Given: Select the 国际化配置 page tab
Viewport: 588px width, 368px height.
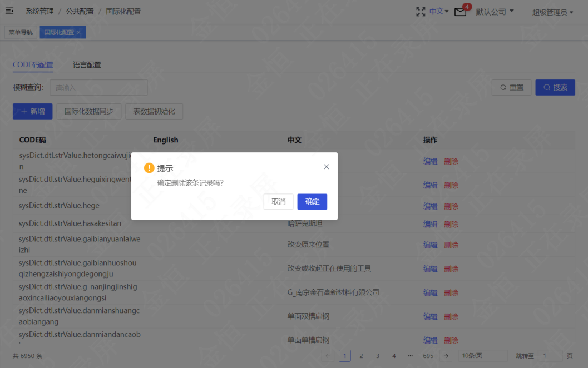Looking at the screenshot, I should tap(59, 33).
